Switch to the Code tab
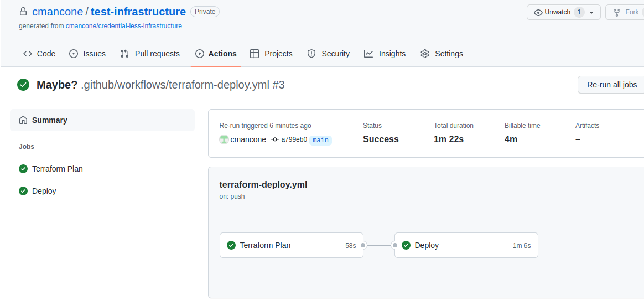The width and height of the screenshot is (644, 300). click(x=39, y=54)
